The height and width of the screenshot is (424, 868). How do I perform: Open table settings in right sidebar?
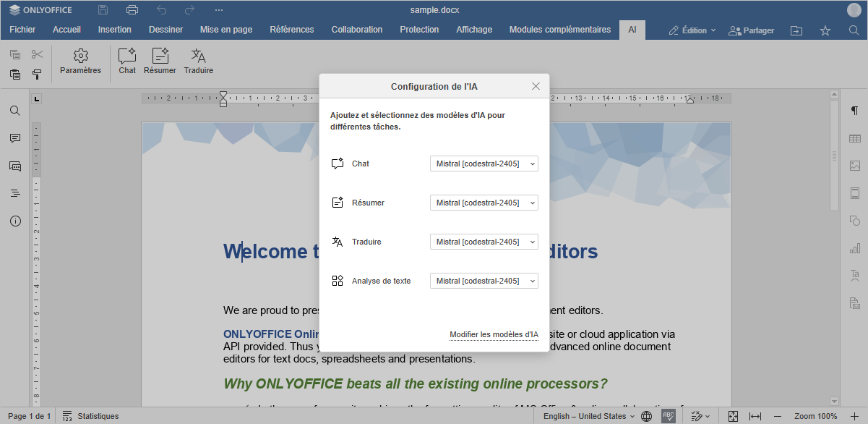[854, 138]
